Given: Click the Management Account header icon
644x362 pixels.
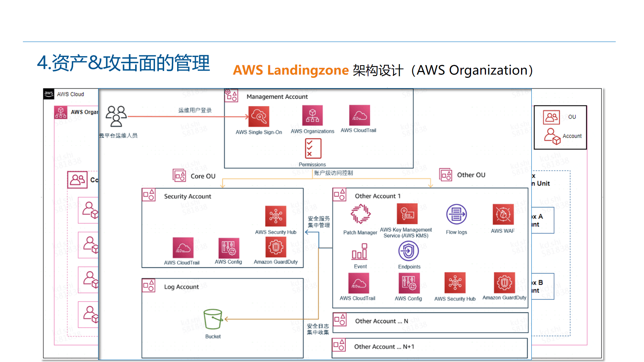Looking at the screenshot, I should click(231, 95).
